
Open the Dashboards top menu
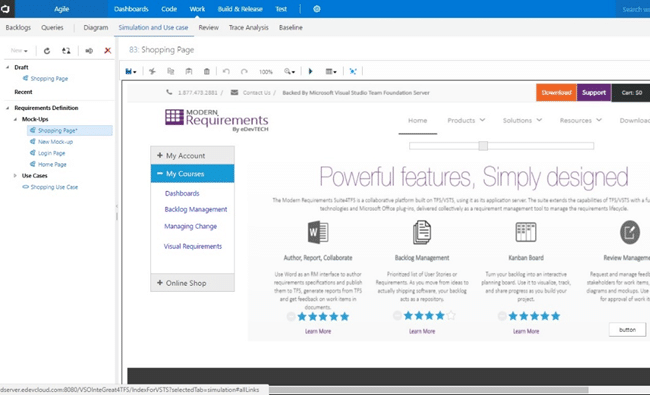pos(131,9)
